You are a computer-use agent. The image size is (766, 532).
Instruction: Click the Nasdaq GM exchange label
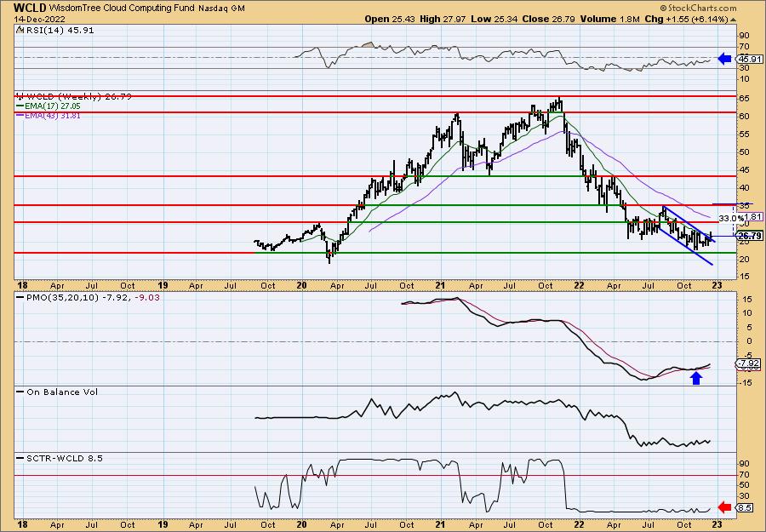tap(222, 9)
